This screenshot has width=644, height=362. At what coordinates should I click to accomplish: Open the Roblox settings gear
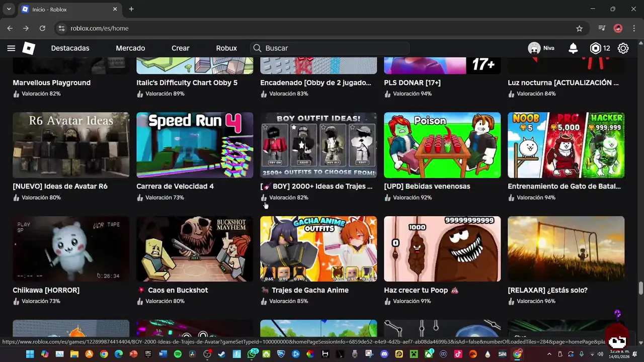[623, 48]
